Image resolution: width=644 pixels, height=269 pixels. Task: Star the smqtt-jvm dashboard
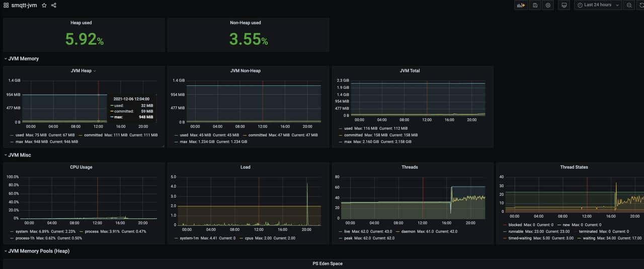[x=44, y=5]
